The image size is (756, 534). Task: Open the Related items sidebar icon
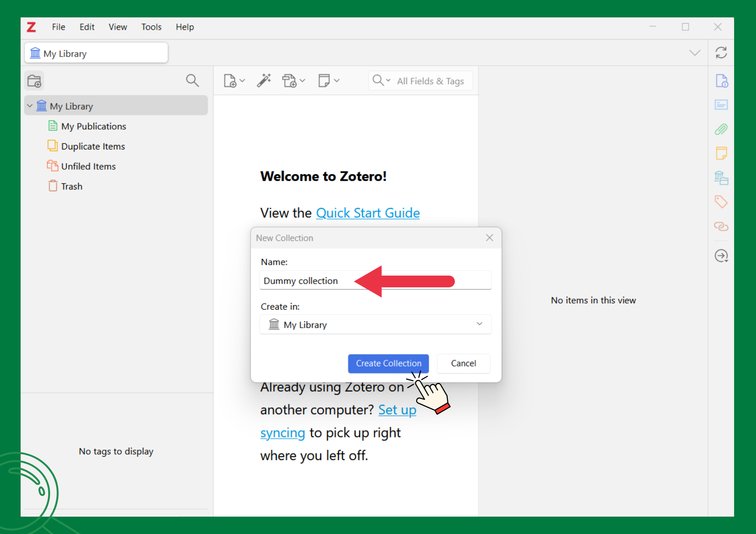pos(721,226)
